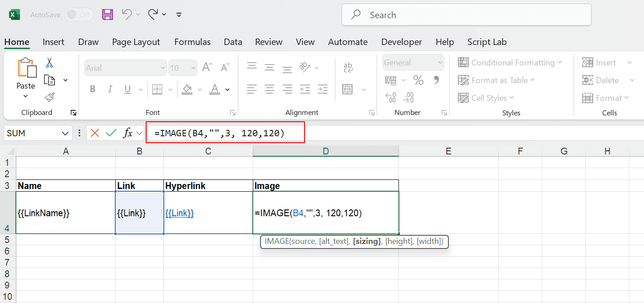Open Format as Table menu
The image size is (644, 303).
click(497, 80)
